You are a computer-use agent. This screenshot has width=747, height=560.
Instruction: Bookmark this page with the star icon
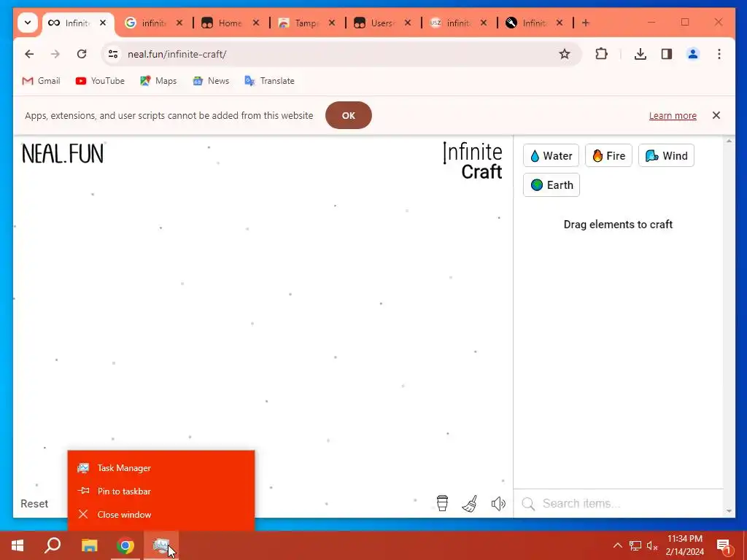coord(565,54)
